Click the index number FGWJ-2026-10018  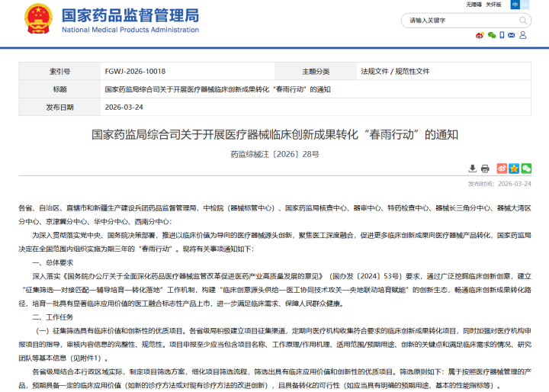[x=135, y=71]
